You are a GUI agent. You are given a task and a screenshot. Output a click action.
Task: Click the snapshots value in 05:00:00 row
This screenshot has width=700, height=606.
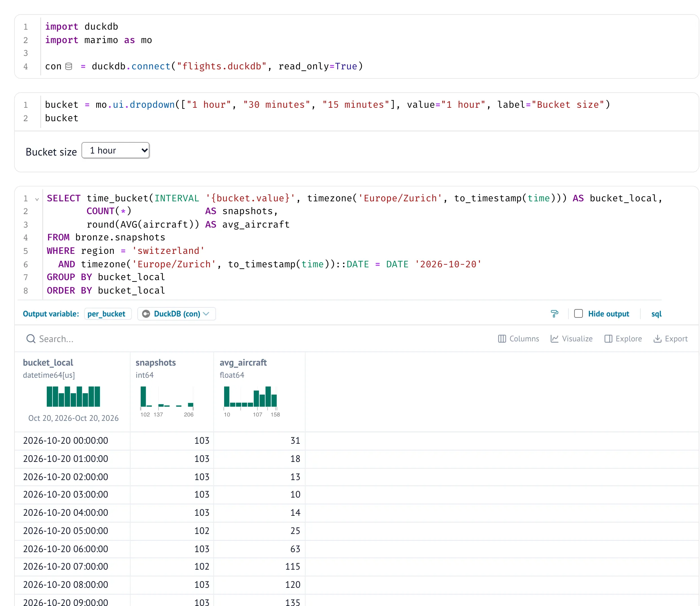click(x=202, y=531)
